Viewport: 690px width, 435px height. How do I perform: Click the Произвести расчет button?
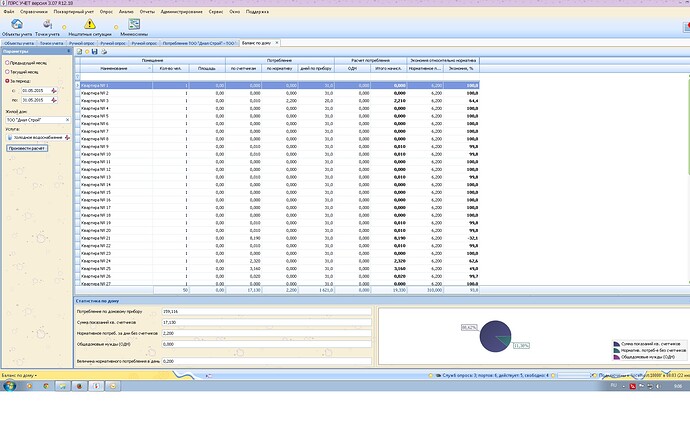27,148
